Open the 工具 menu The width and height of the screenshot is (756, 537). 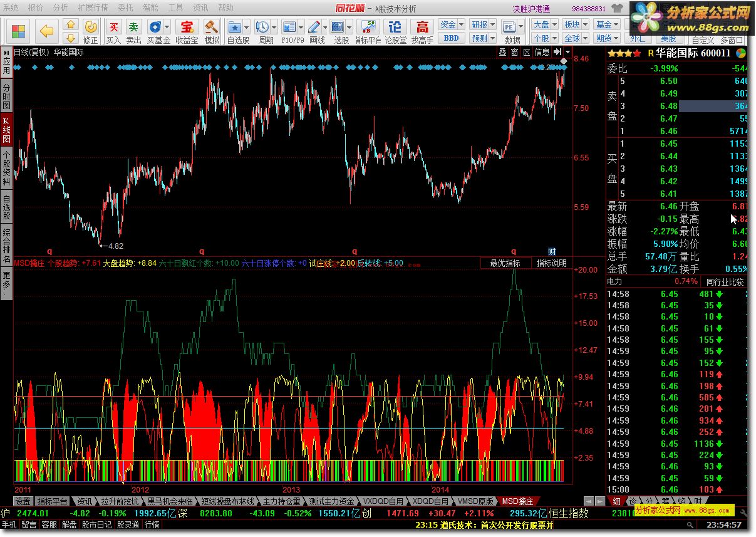[x=176, y=8]
